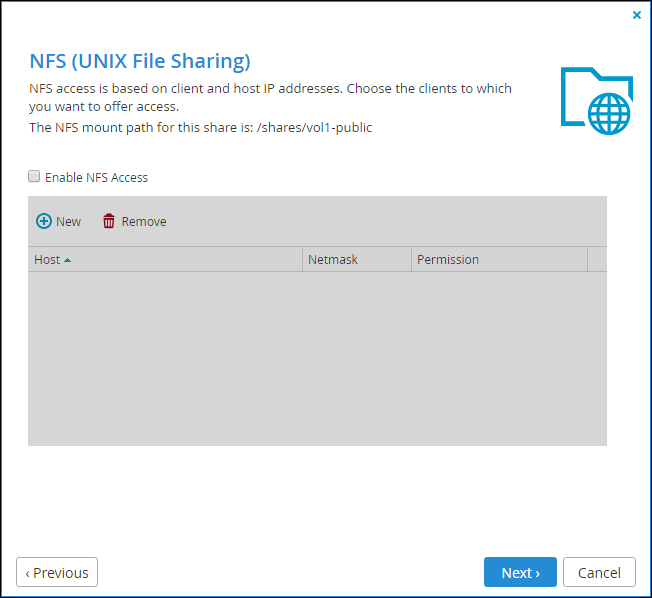The image size is (652, 598).
Task: Click the Enable NFS Access label text
Action: [x=96, y=178]
